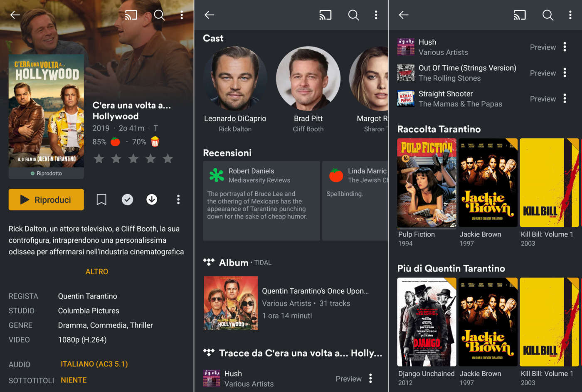This screenshot has height=392, width=582.
Task: Tap the popcorn audience score icon beside 70%
Action: [155, 142]
